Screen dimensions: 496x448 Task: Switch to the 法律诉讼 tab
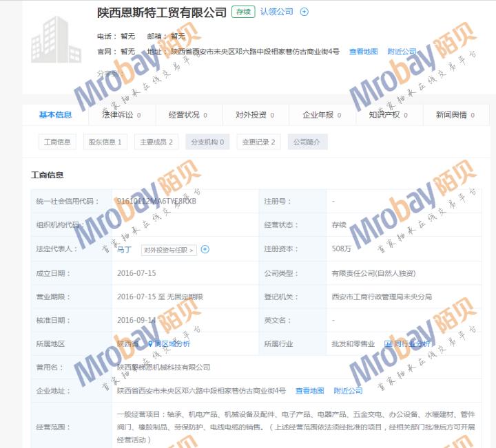pos(121,115)
